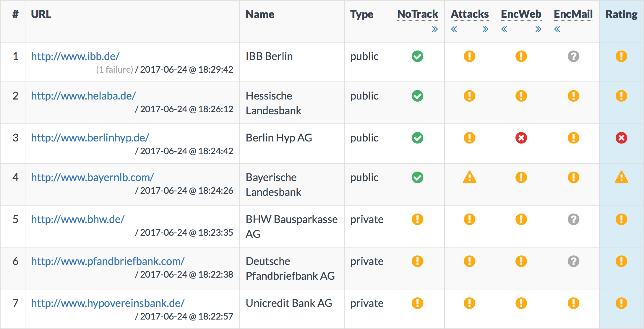This screenshot has height=329, width=644.
Task: Click NoTrack orange warning for BHW Bausparkasse
Action: pos(417,219)
